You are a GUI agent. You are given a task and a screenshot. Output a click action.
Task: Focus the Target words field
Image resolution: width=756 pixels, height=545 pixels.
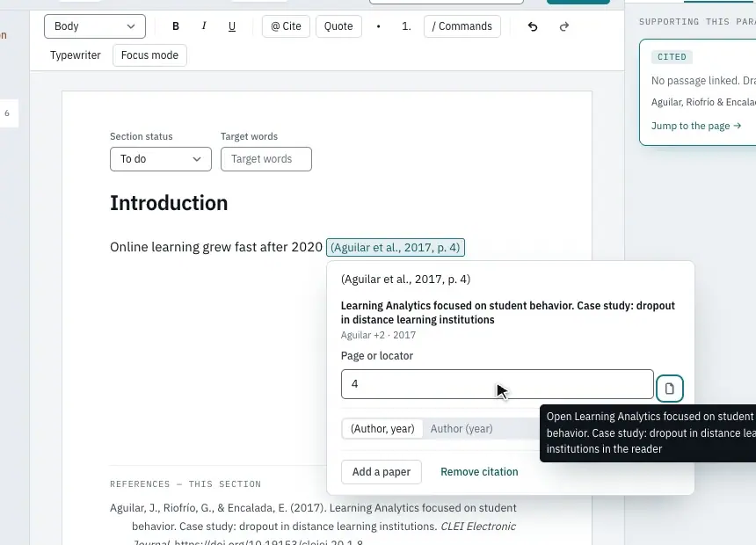266,159
